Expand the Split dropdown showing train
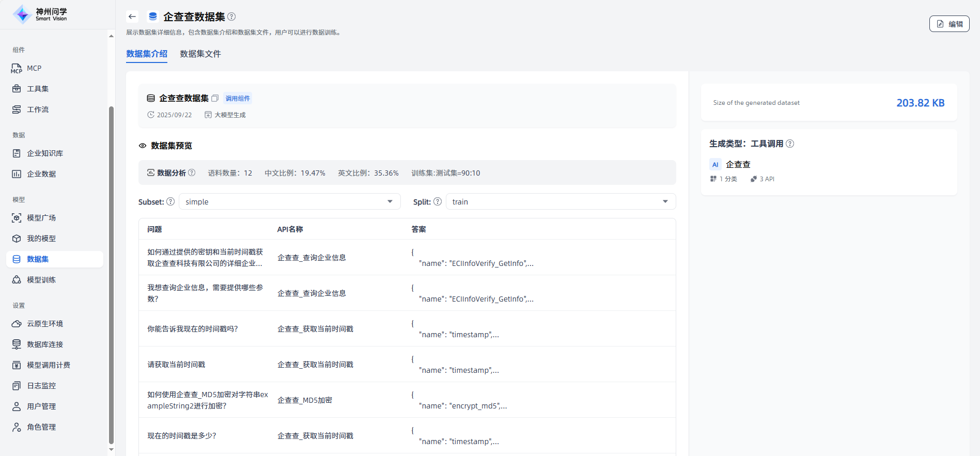The image size is (980, 456). pos(561,201)
